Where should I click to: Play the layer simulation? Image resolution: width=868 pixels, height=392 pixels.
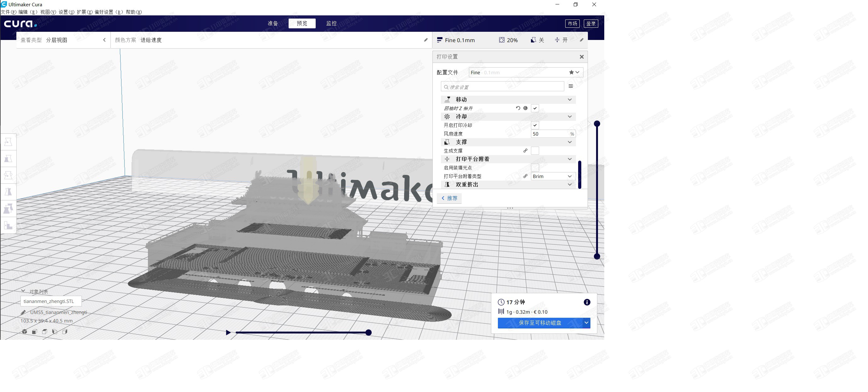[x=228, y=333]
